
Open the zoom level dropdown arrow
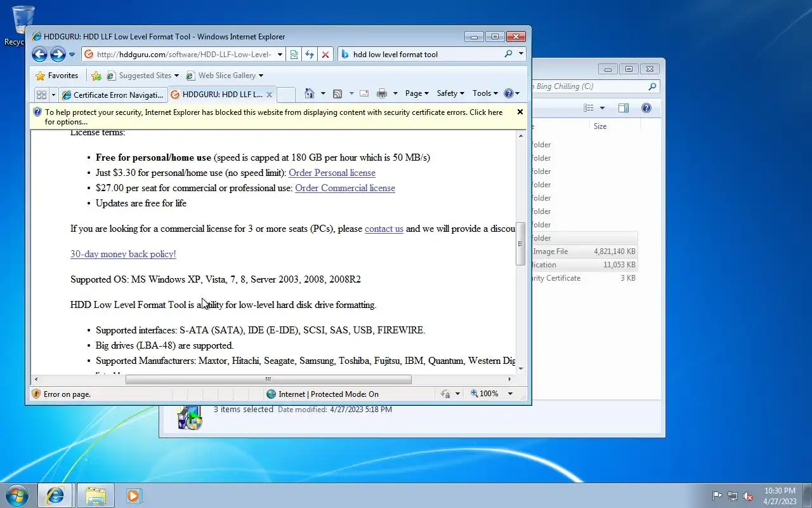click(x=510, y=394)
